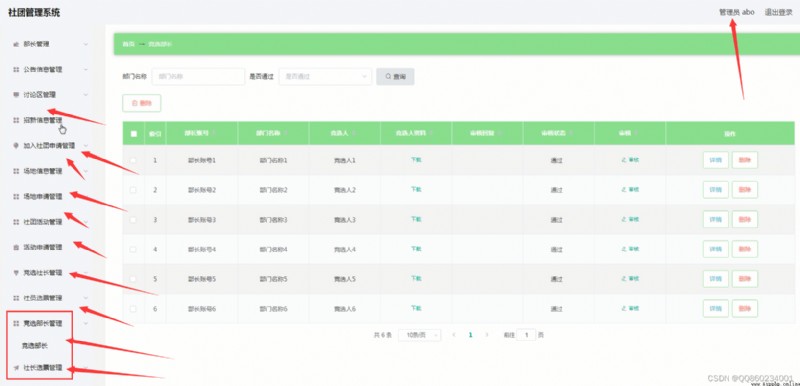Click the grid icon beside 社团活动管理

coord(15,222)
